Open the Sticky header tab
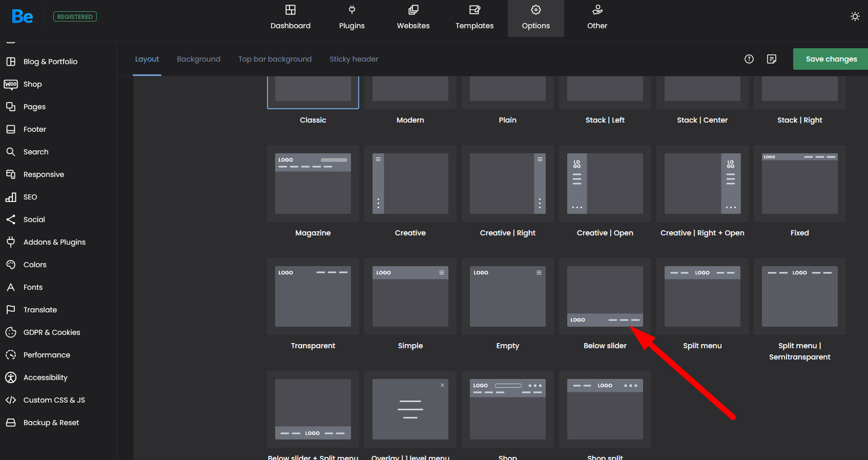Viewport: 868px width, 460px height. click(354, 59)
